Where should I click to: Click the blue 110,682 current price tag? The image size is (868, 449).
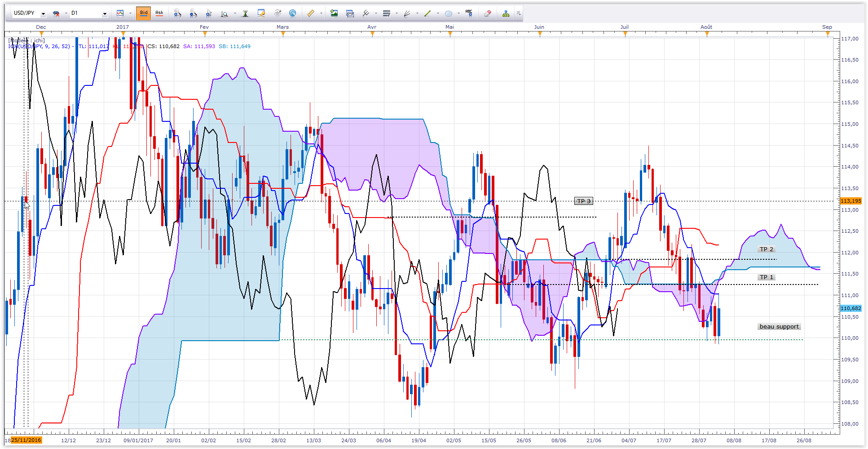[x=851, y=308]
